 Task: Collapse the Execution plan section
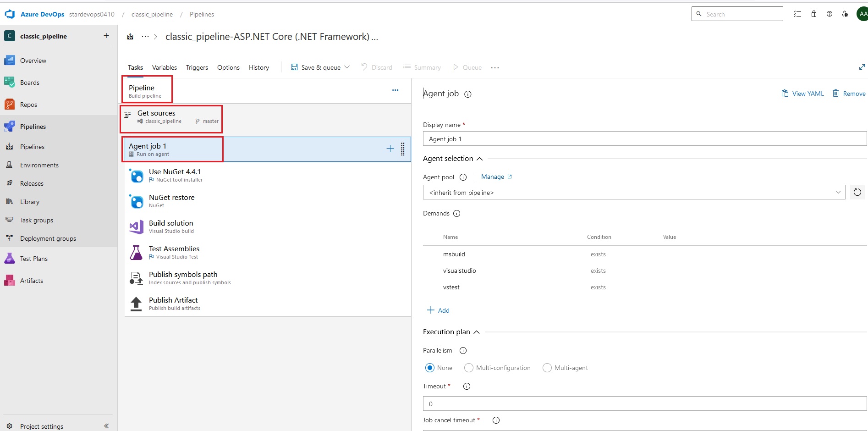coord(477,332)
